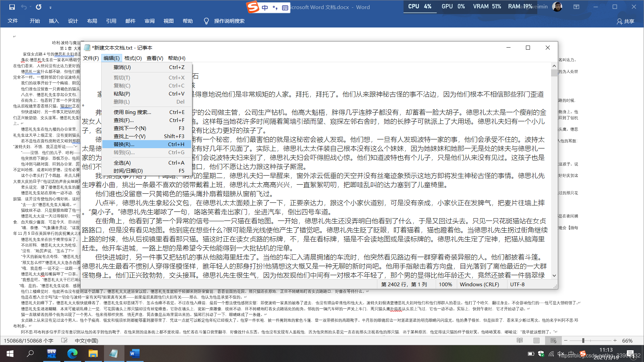Open Notepad 格式(O) menu

(133, 58)
